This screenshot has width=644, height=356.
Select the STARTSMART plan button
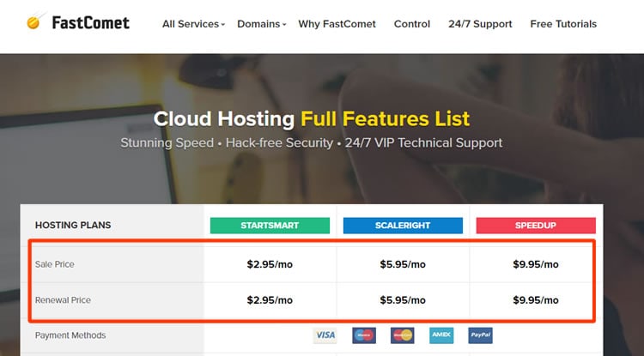pyautogui.click(x=270, y=226)
